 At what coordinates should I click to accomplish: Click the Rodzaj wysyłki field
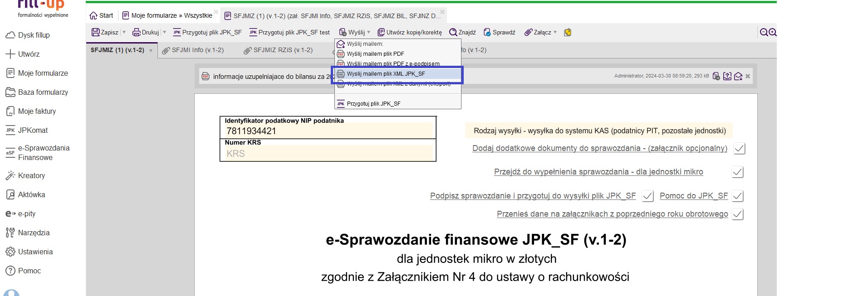(x=599, y=131)
